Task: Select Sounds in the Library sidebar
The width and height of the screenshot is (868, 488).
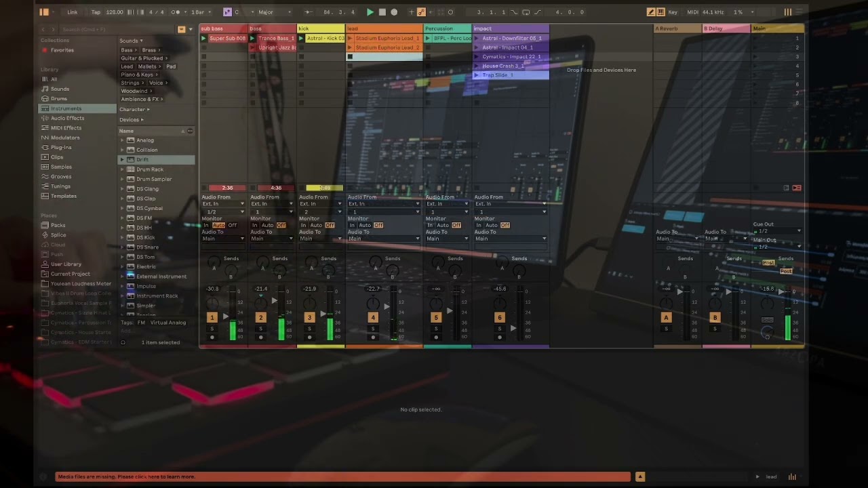Action: pyautogui.click(x=60, y=89)
